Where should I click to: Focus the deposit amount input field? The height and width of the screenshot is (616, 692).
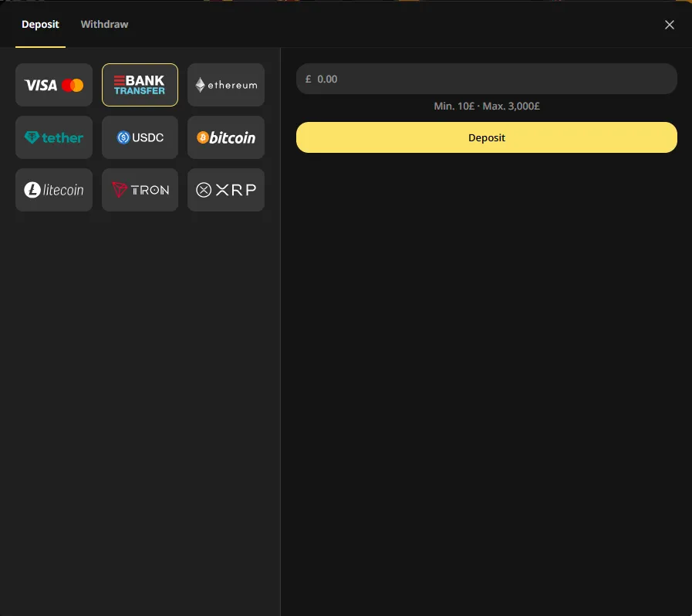click(486, 79)
